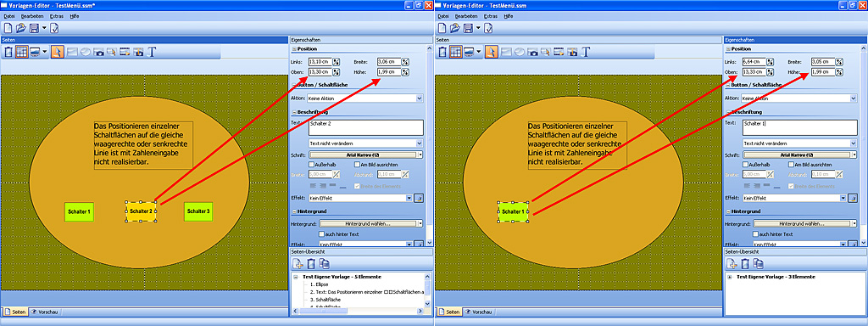The image size is (868, 326).
Task: Open file icon in right window toolbar
Action: coord(454,28)
